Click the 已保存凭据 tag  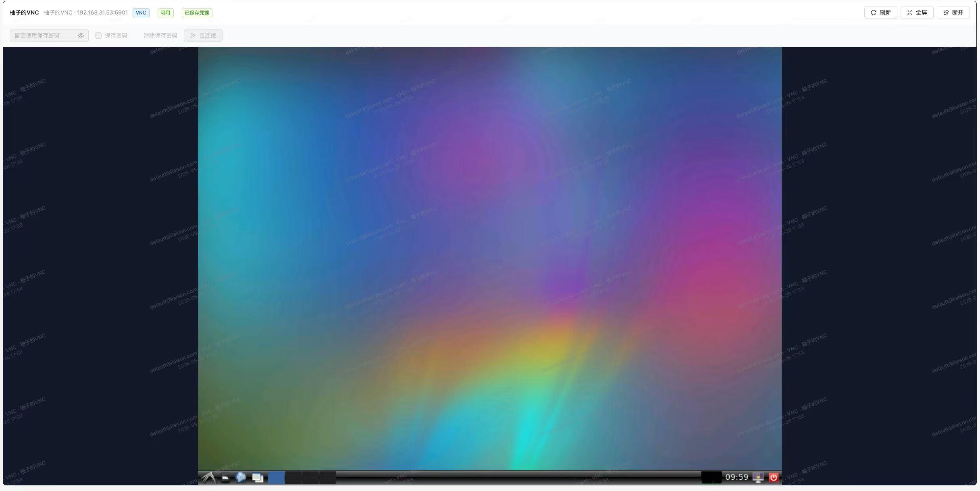pyautogui.click(x=197, y=13)
